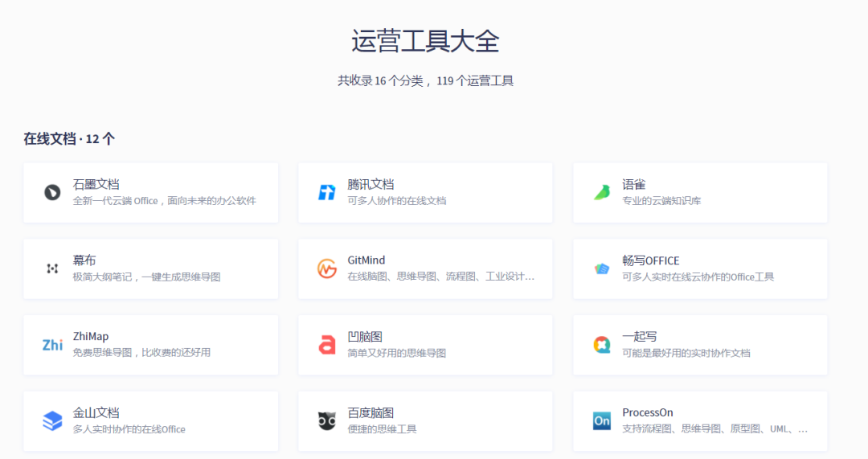
Task: Click description 全新一代云端 Office，面向未来的办公软件
Action: (x=165, y=200)
